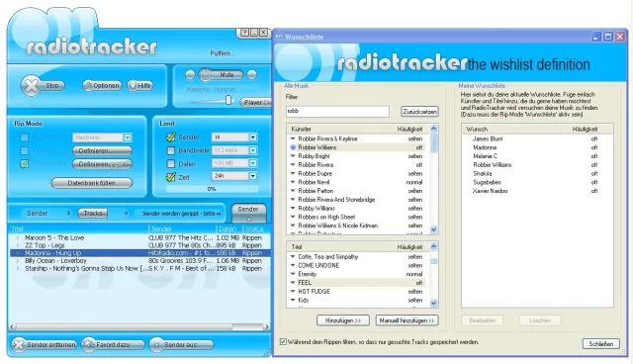Viewport: 633px width, 364px height.
Task: Open the Bandbreite 512 kbit/s dropdown
Action: click(253, 150)
